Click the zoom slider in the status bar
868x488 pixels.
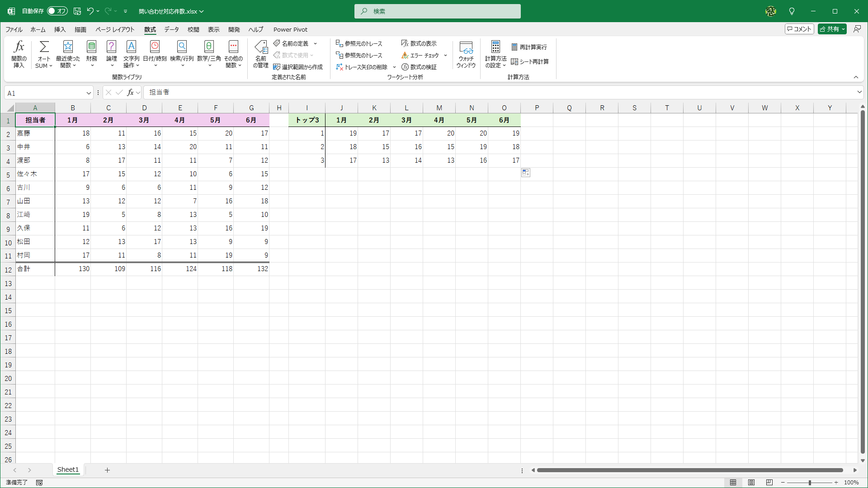809,483
